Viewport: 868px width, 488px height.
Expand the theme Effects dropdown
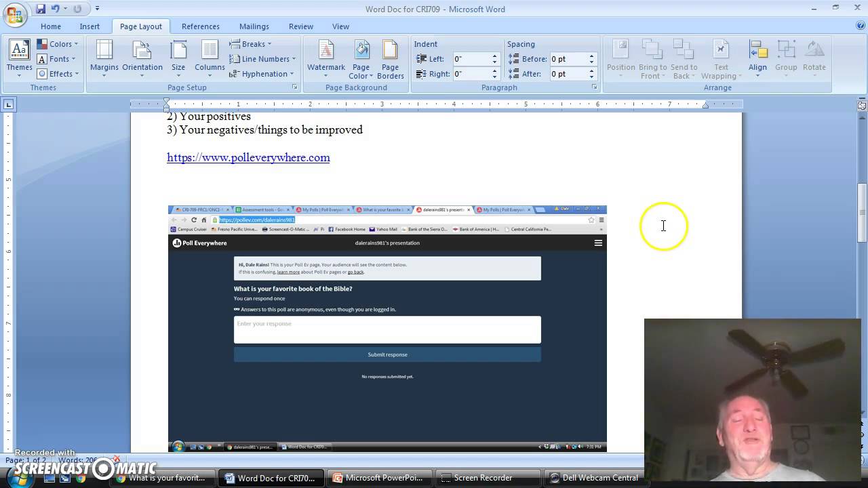pyautogui.click(x=58, y=74)
